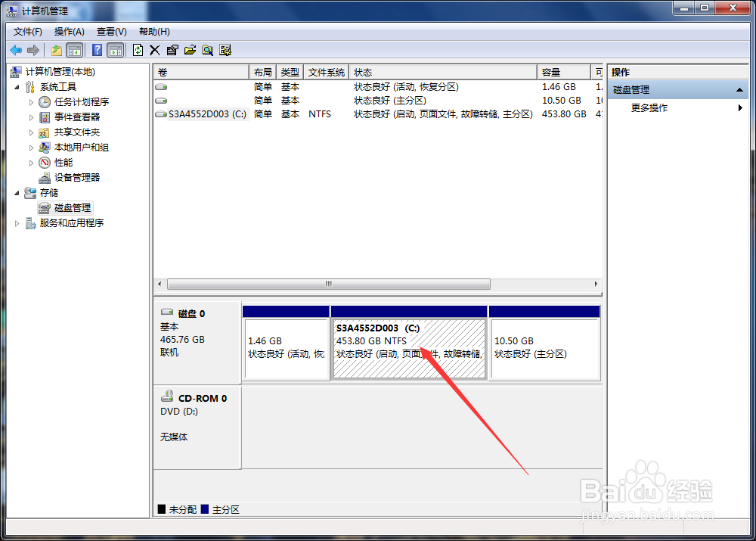Select S3A4552D003 (C:) volume row
Screen dimensions: 756x541
tap(378, 114)
